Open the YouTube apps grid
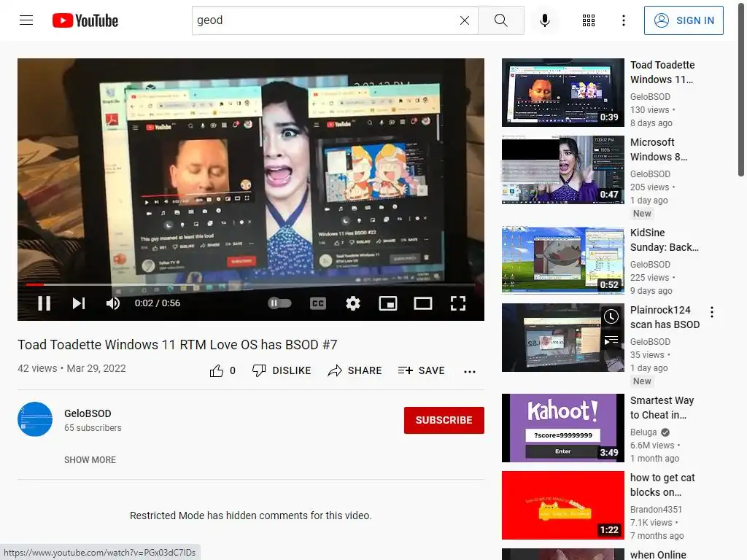The image size is (747, 560). 589,20
